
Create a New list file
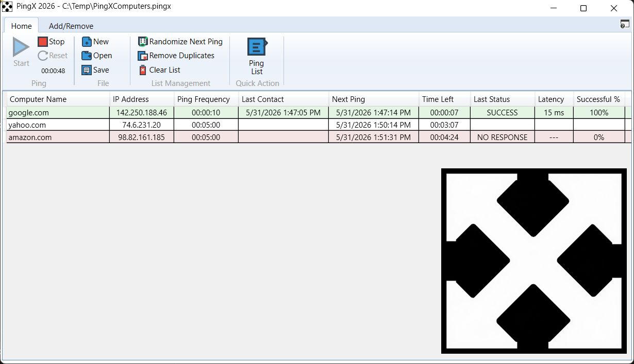tap(95, 42)
